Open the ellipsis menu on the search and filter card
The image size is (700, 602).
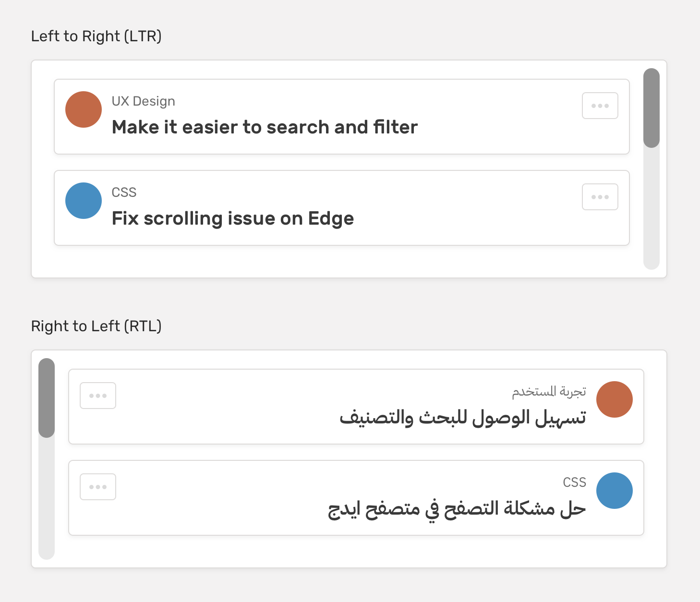(600, 106)
